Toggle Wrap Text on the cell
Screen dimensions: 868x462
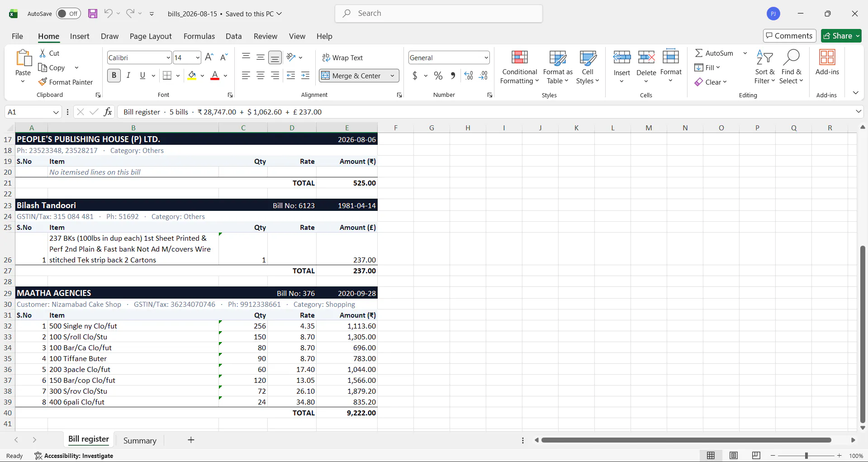coord(342,57)
